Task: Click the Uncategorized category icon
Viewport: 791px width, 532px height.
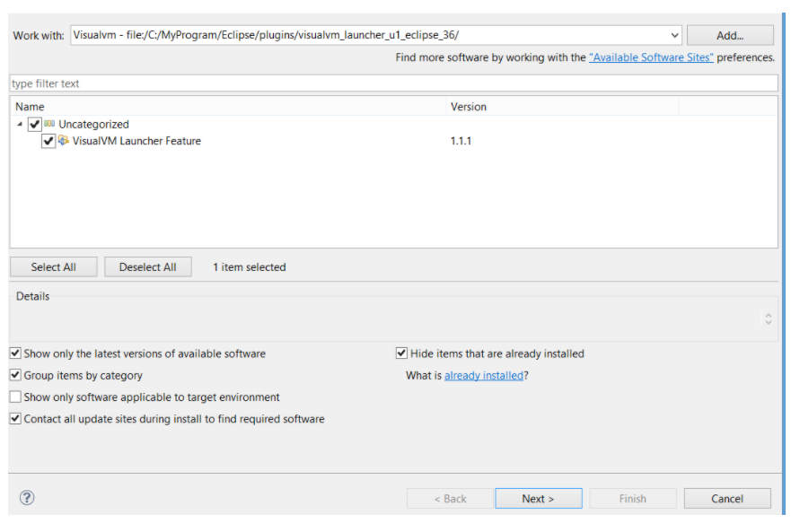Action: pyautogui.click(x=50, y=124)
